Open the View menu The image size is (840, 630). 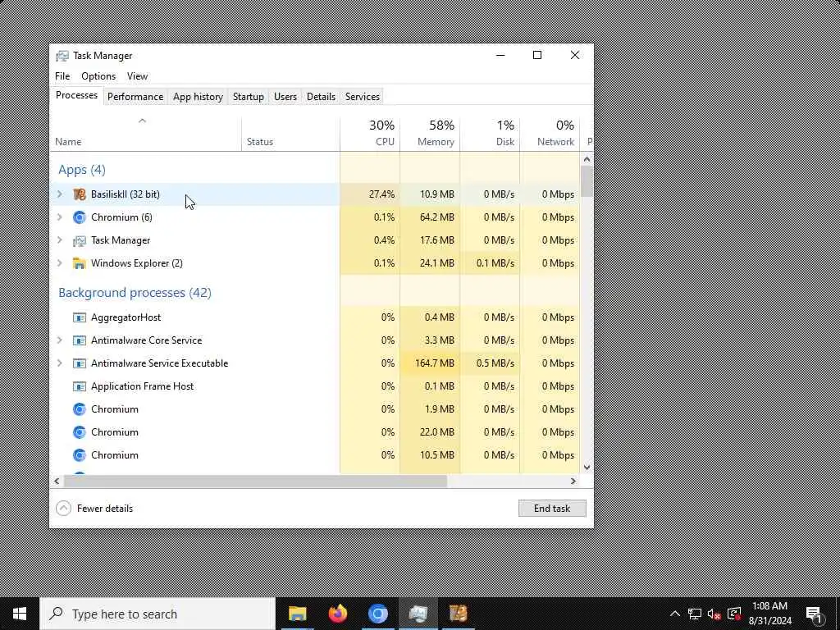(137, 76)
